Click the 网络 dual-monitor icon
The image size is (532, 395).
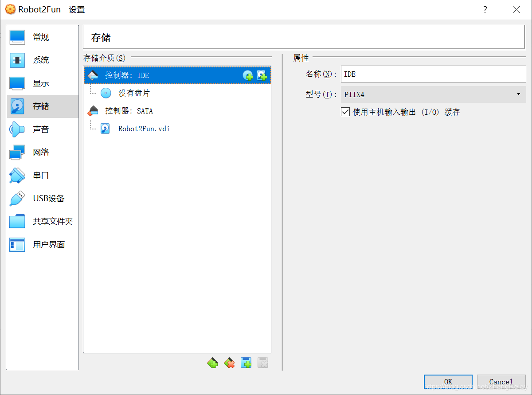[x=17, y=153]
